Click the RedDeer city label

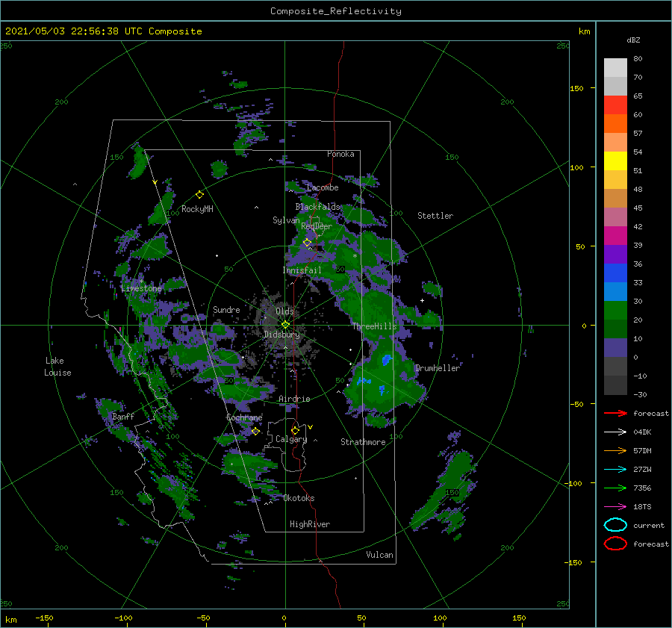pos(317,226)
